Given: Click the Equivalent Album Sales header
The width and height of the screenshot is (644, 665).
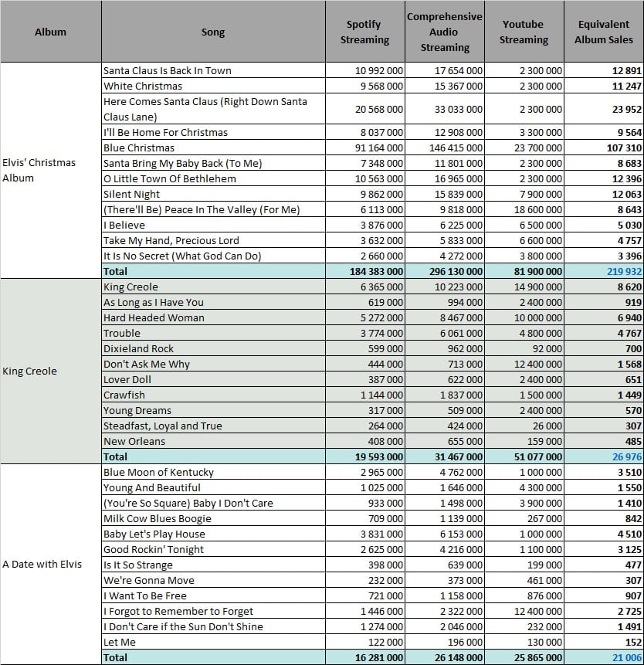Looking at the screenshot, I should 604,32.
